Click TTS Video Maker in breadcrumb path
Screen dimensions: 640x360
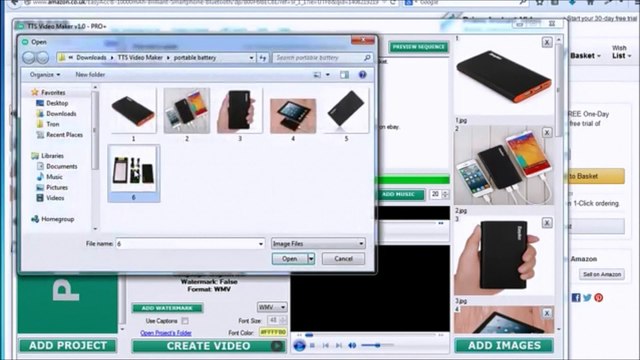click(x=140, y=58)
